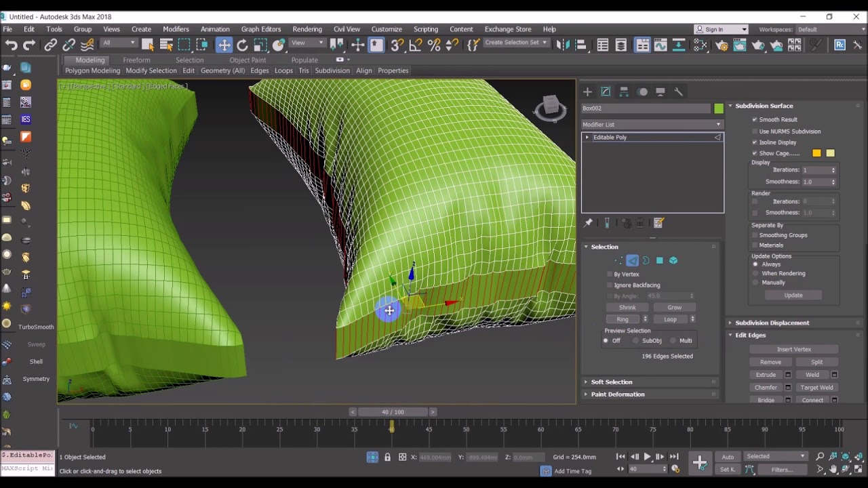
Task: Open Select by Name list icon
Action: click(165, 45)
